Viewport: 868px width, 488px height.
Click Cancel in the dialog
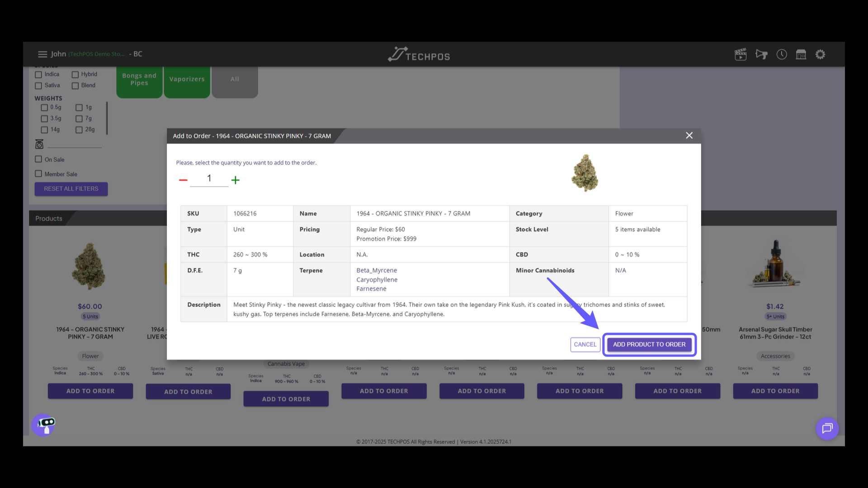point(585,344)
